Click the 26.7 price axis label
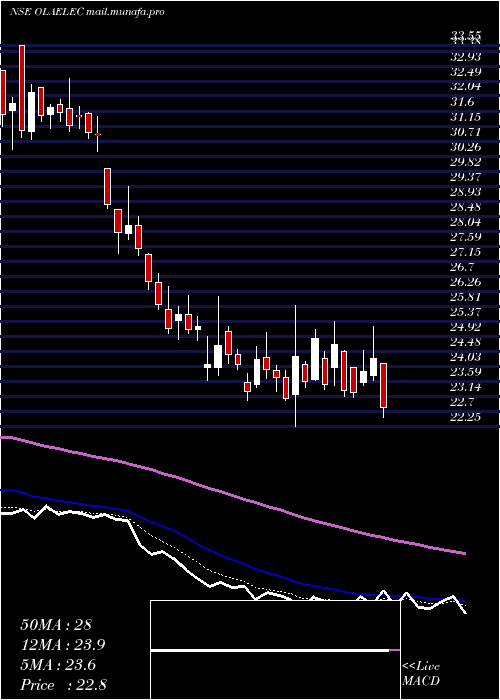This screenshot has height=700, width=500. point(462,267)
